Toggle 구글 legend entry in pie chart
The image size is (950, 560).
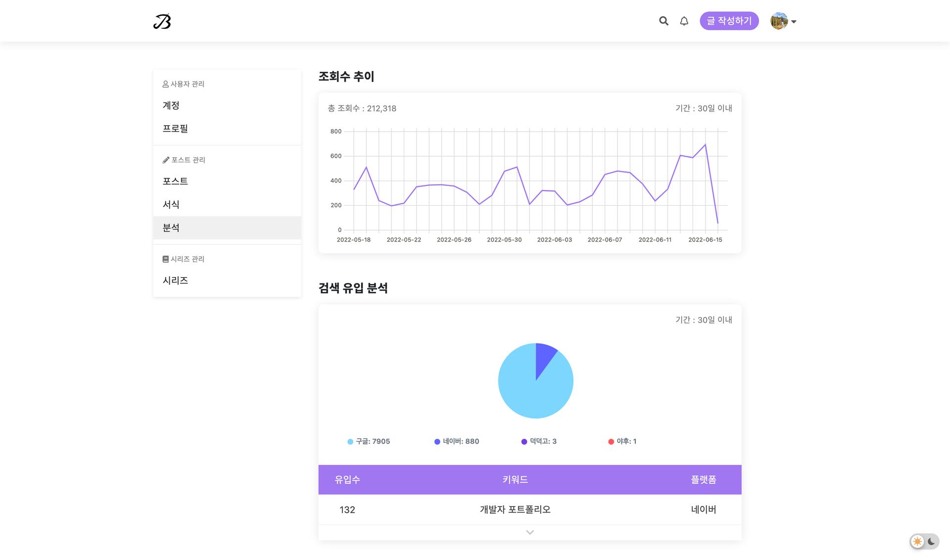tap(369, 441)
